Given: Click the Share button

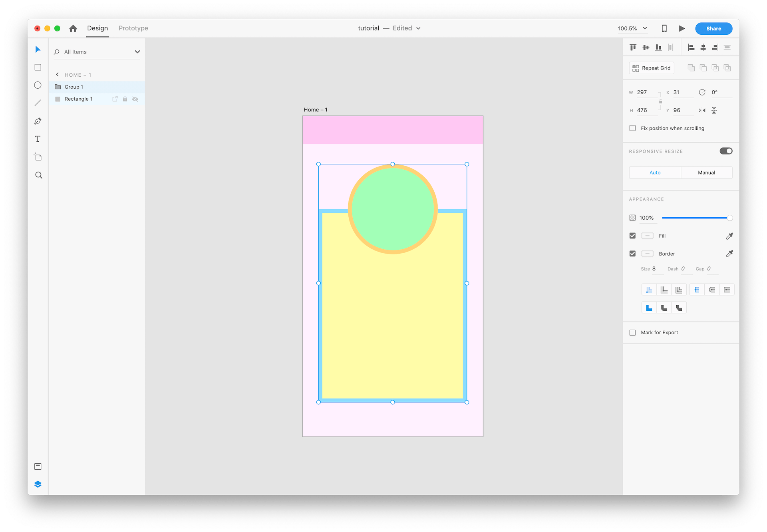Looking at the screenshot, I should pyautogui.click(x=713, y=28).
